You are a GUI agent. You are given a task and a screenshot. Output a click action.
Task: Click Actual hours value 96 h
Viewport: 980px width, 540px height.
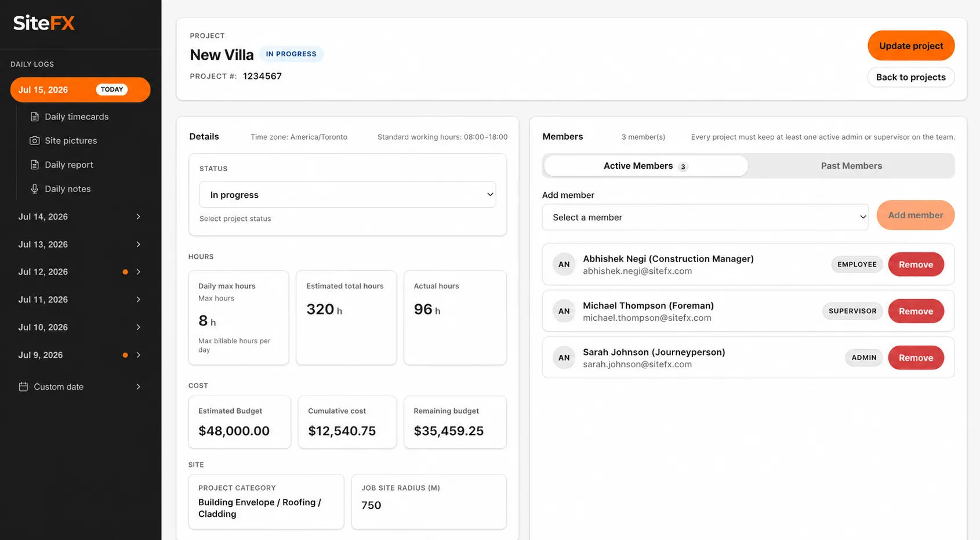427,310
